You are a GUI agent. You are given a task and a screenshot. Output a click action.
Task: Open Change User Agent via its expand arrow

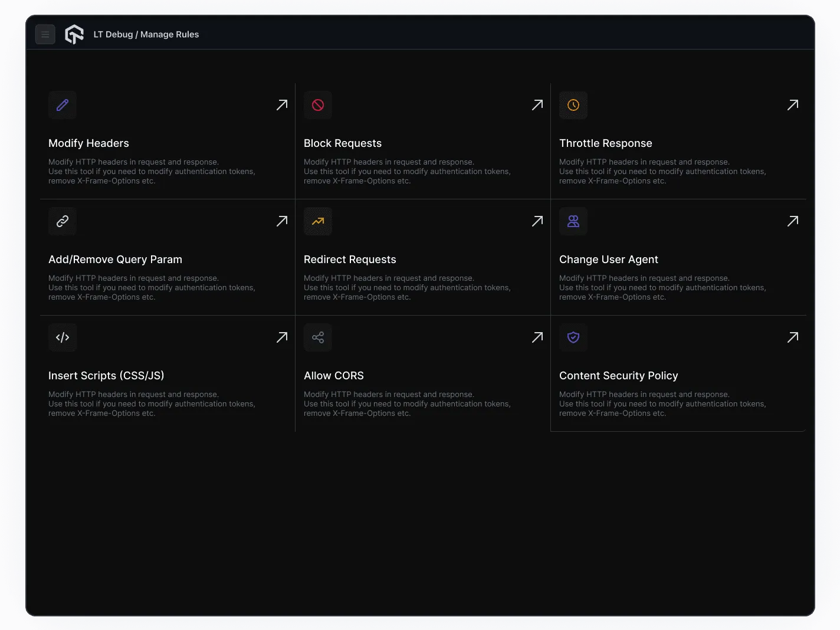pos(793,221)
